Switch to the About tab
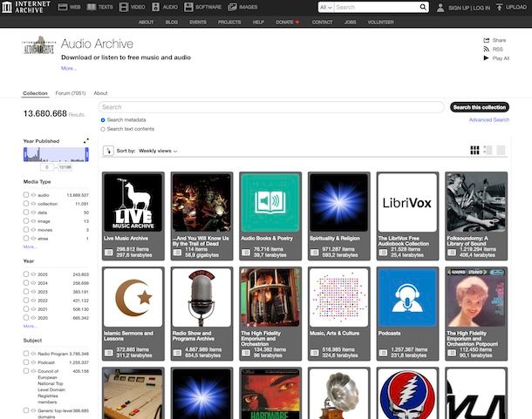 point(100,93)
